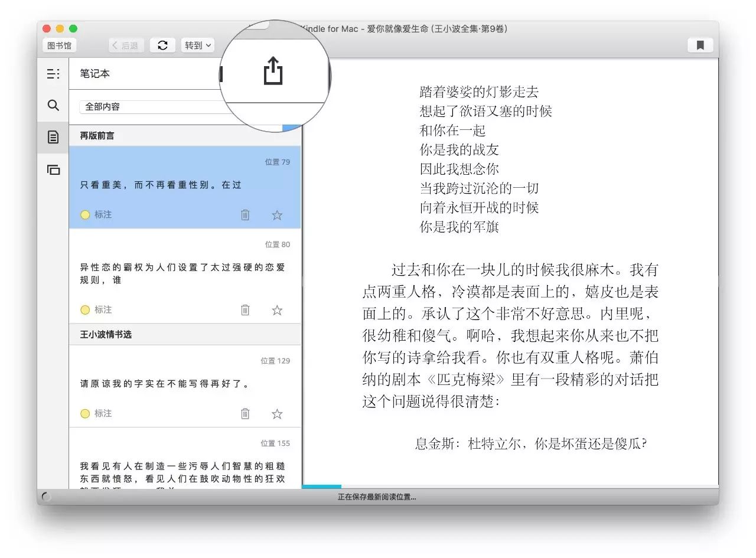756x558 pixels.
Task: Open the notebook icon in sidebar
Action: (53, 138)
